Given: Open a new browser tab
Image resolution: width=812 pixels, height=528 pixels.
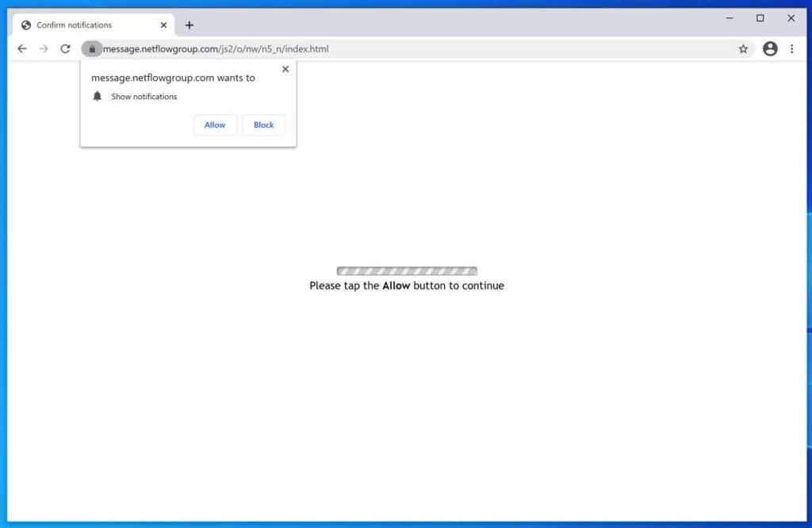Looking at the screenshot, I should tap(189, 25).
